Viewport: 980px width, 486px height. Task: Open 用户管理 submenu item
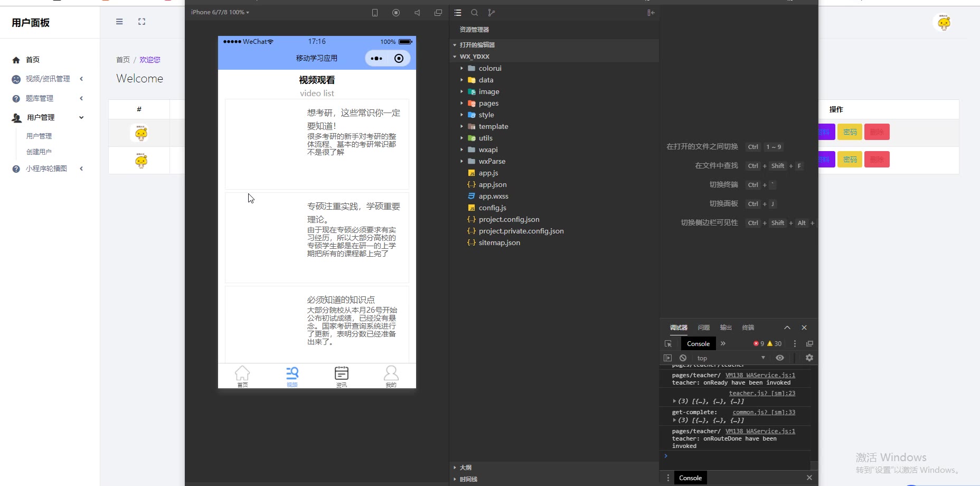tap(39, 136)
